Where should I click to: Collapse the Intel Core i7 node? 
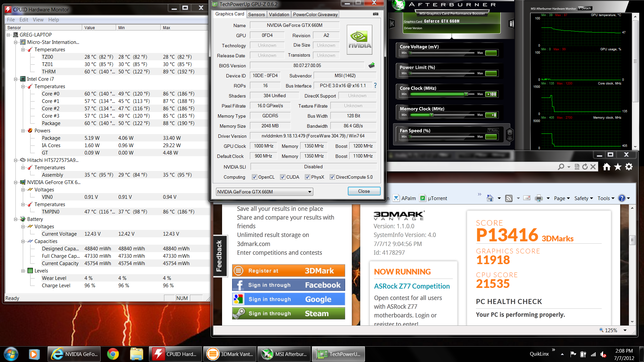tap(15, 79)
